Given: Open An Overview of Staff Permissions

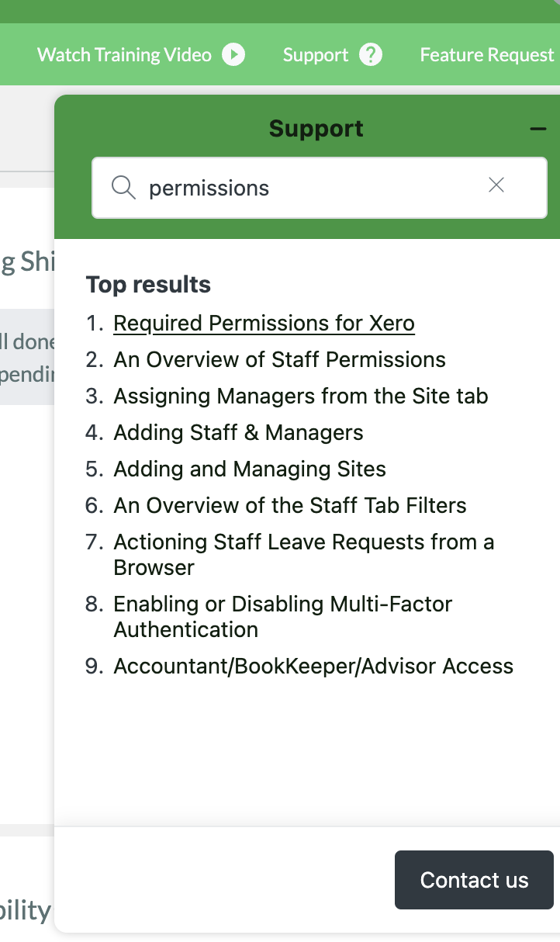Looking at the screenshot, I should point(280,359).
